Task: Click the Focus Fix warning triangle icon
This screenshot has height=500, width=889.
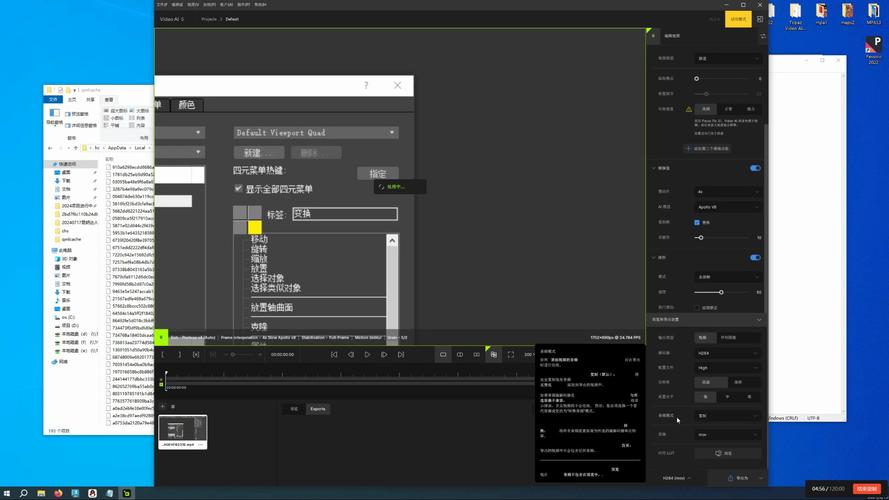Action: [x=689, y=109]
